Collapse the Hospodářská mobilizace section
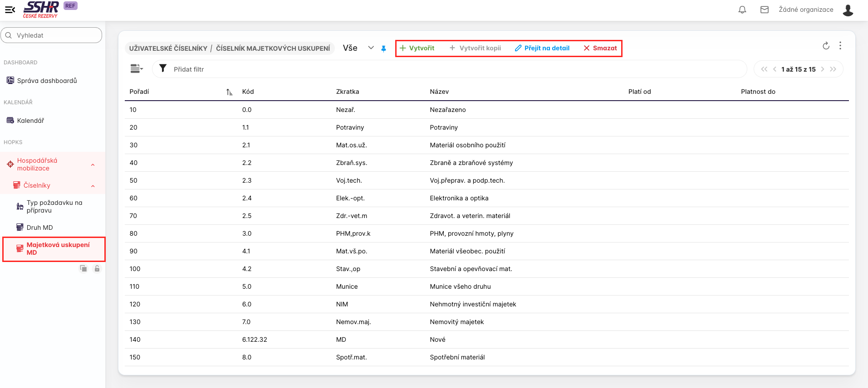 (x=93, y=165)
